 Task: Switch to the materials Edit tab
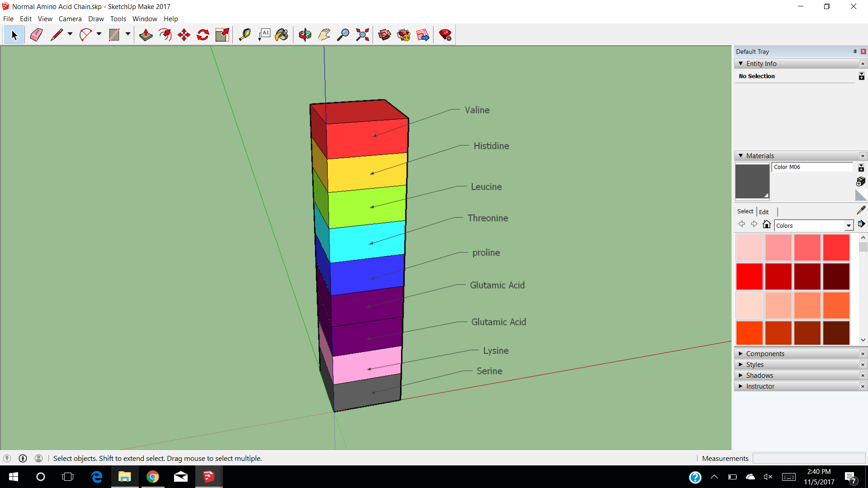pyautogui.click(x=764, y=212)
